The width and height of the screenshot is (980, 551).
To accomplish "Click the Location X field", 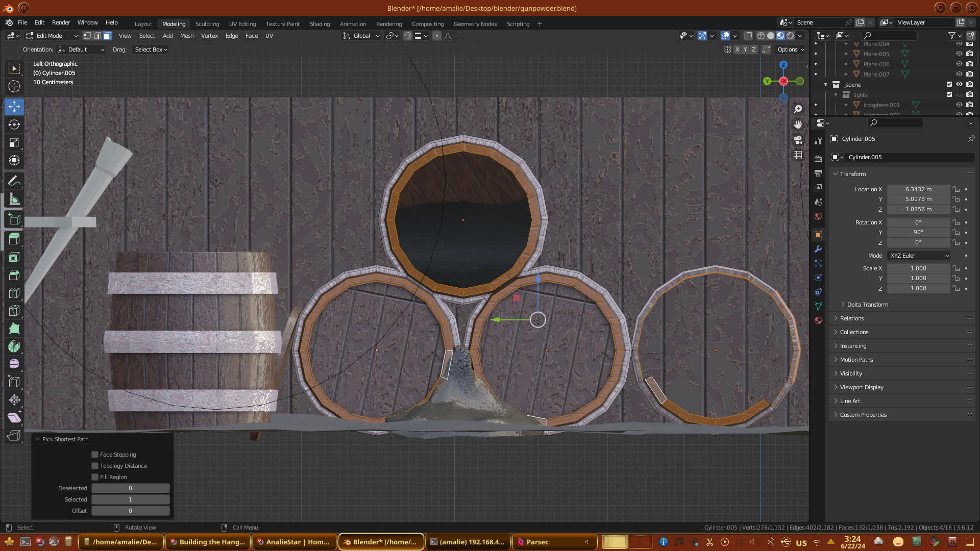I will point(918,189).
